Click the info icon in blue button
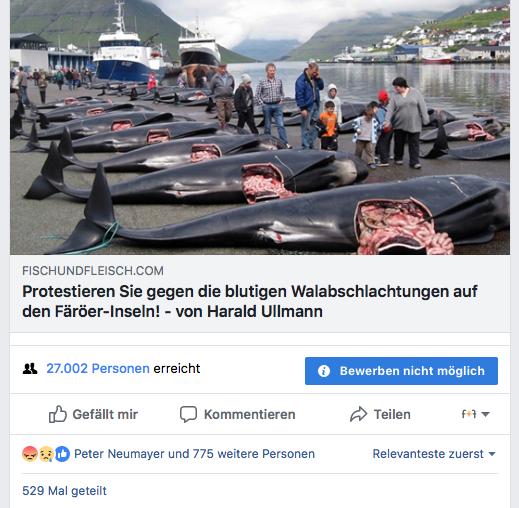Image resolution: width=519 pixels, height=508 pixels. tap(324, 371)
